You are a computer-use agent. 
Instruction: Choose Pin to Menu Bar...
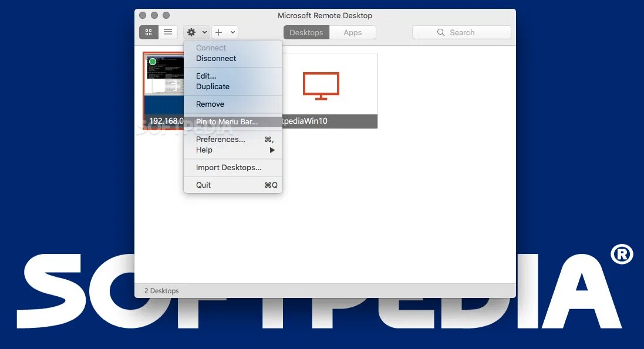pos(233,122)
